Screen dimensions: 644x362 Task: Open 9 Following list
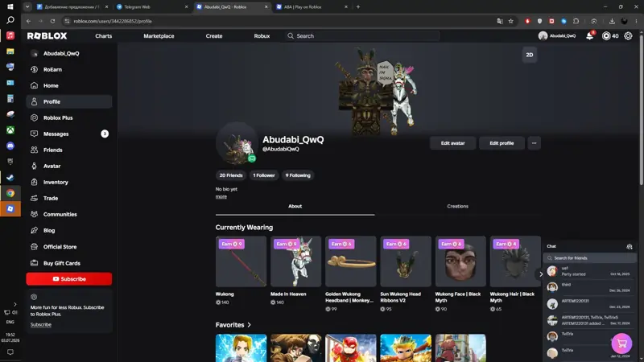click(298, 175)
